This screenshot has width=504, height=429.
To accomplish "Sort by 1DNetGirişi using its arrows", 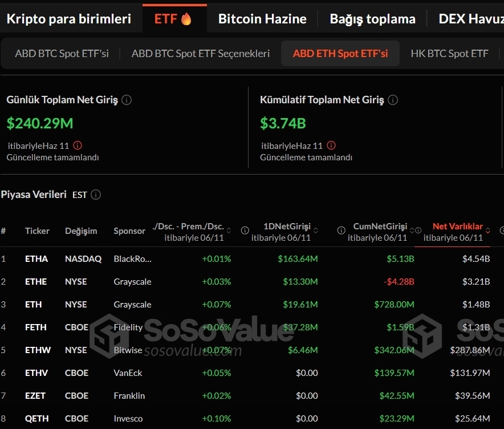I will [x=316, y=230].
